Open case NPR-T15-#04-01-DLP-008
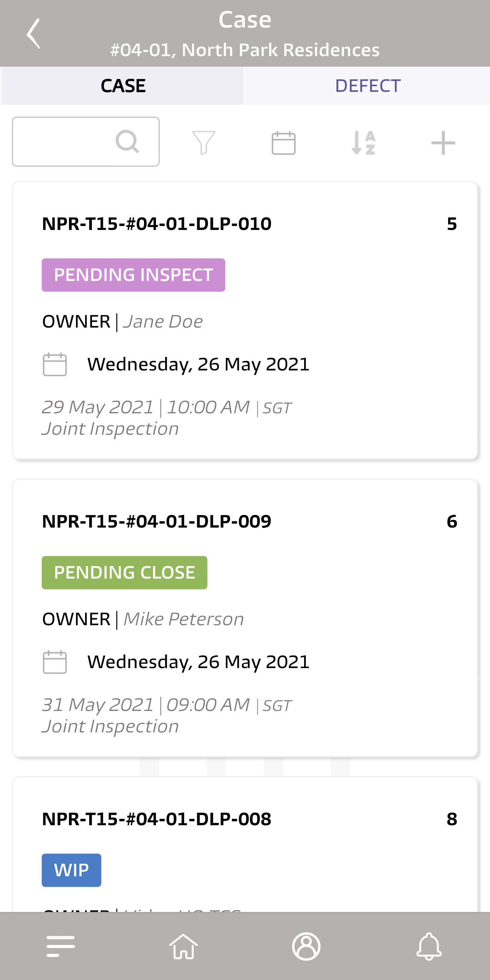Viewport: 490px width, 980px height. pos(245,844)
